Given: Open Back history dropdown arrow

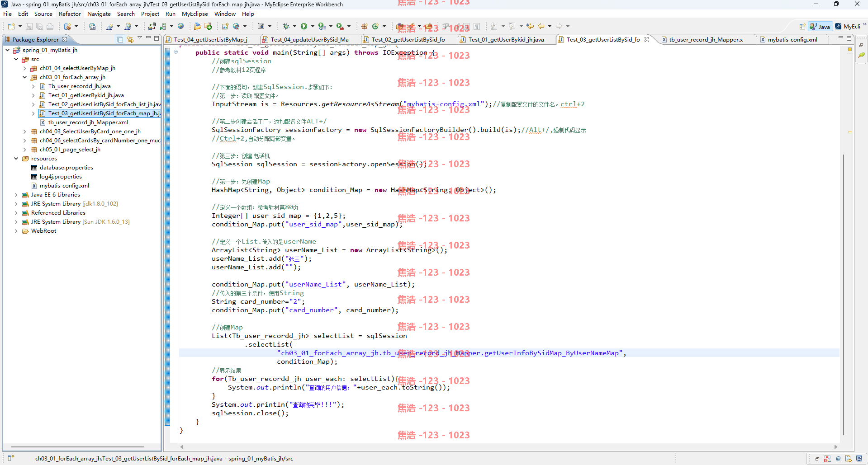Looking at the screenshot, I should click(550, 26).
